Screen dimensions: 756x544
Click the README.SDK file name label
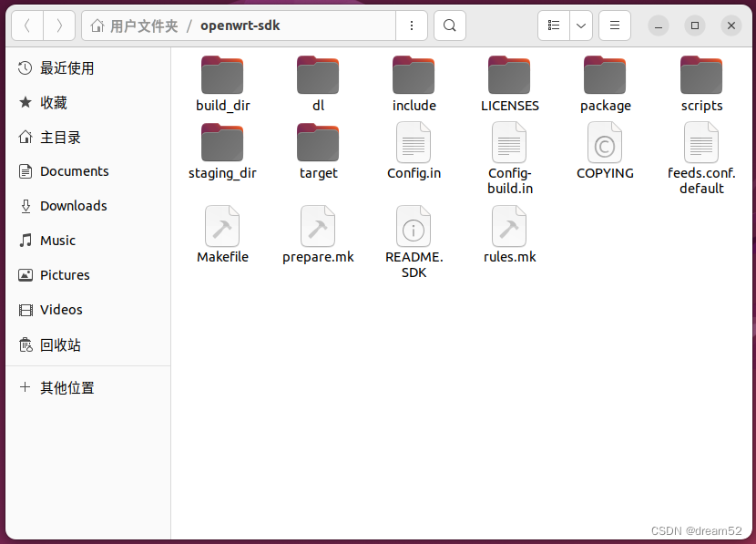pos(414,265)
